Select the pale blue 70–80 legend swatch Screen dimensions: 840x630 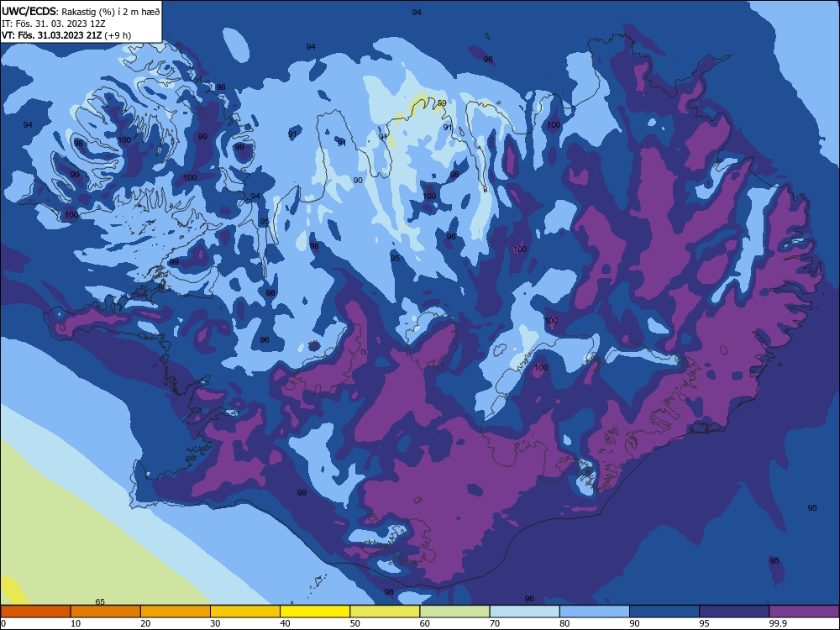click(x=524, y=612)
